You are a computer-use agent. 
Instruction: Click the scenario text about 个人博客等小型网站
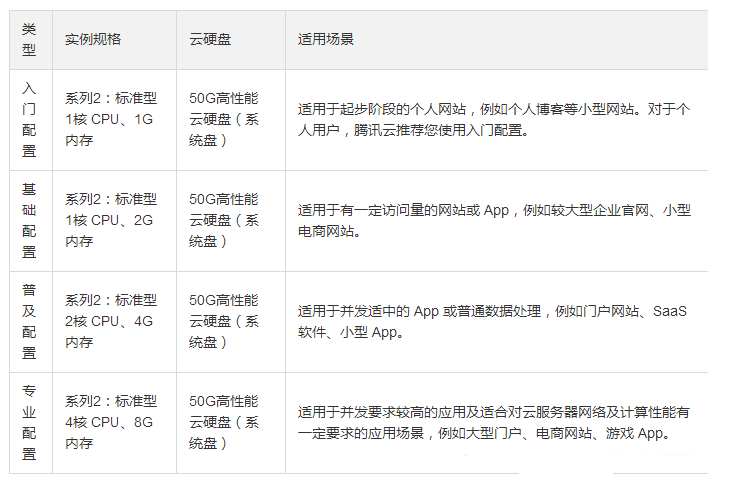coord(494,120)
